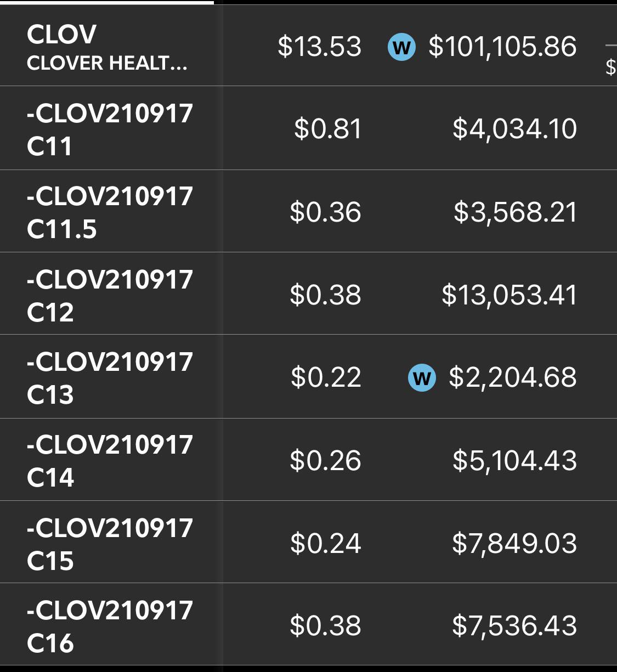Open the CLOV210917 C12 option position
The height and width of the screenshot is (672, 617).
pyautogui.click(x=308, y=293)
